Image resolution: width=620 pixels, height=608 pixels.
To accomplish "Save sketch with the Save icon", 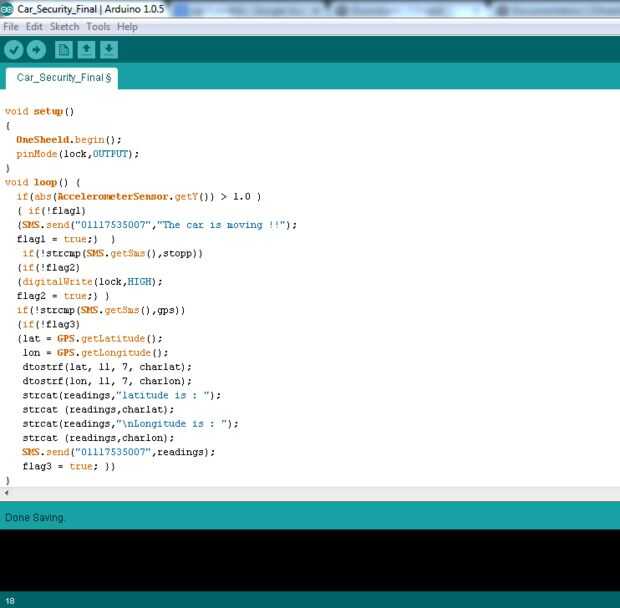I will [109, 50].
